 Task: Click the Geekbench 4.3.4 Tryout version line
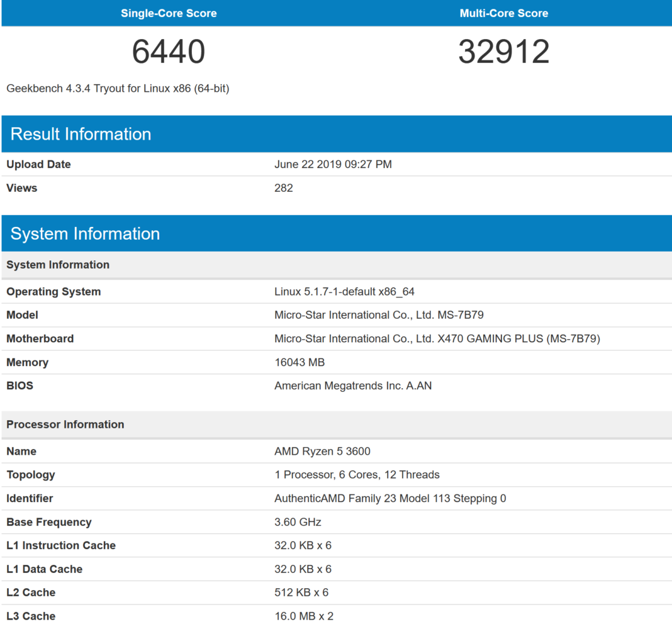click(118, 89)
